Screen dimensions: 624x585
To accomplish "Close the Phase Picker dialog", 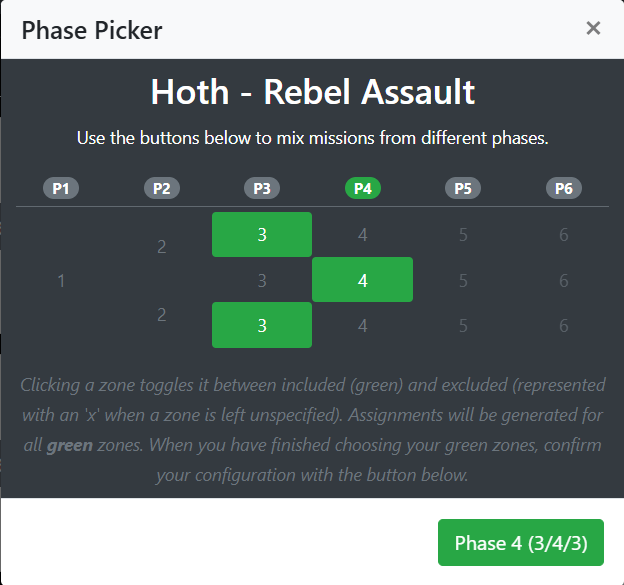I will click(x=593, y=28).
